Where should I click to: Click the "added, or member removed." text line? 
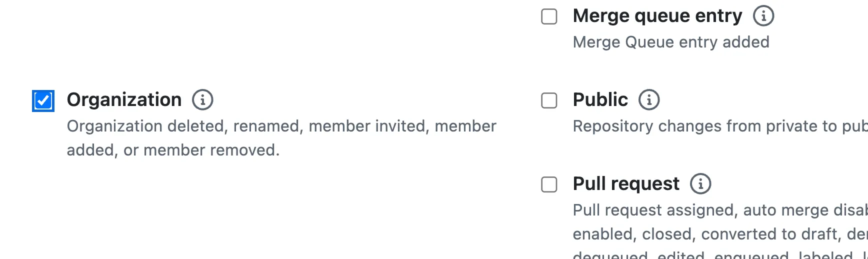(x=173, y=150)
